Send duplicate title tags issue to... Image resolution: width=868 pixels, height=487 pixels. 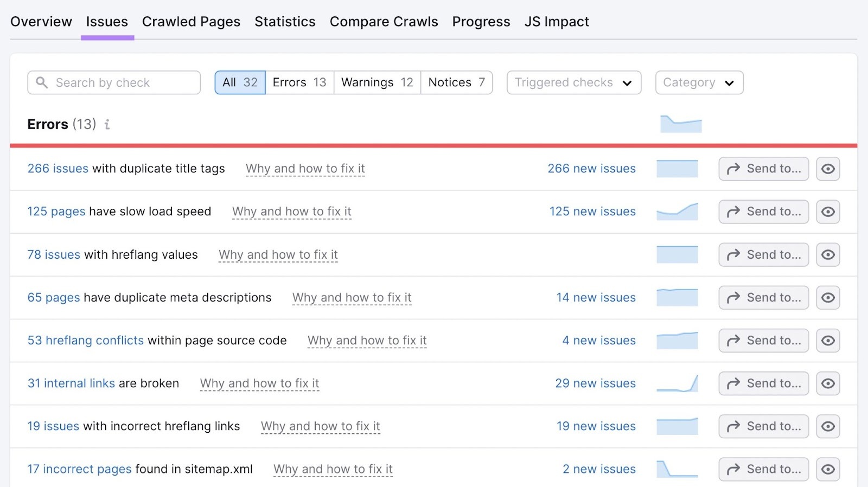click(x=764, y=169)
